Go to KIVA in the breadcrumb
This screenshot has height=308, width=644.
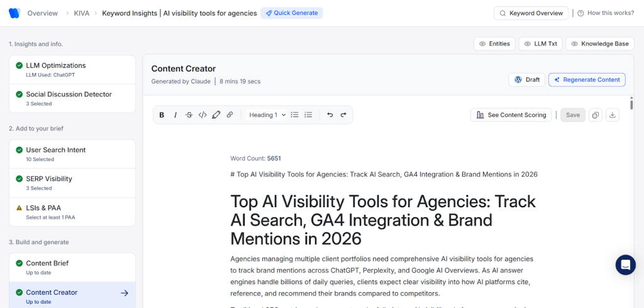click(81, 13)
